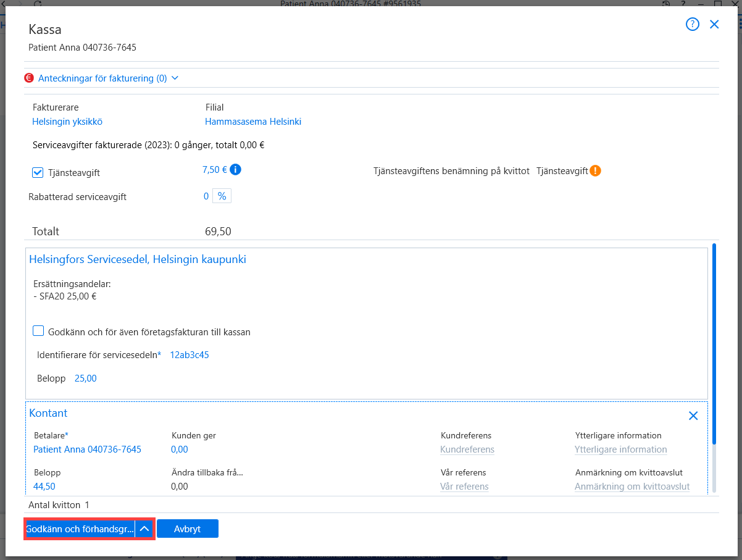Click the Anmärkning om kvittoavslut field
Viewport: 742px width, 560px height.
632,487
